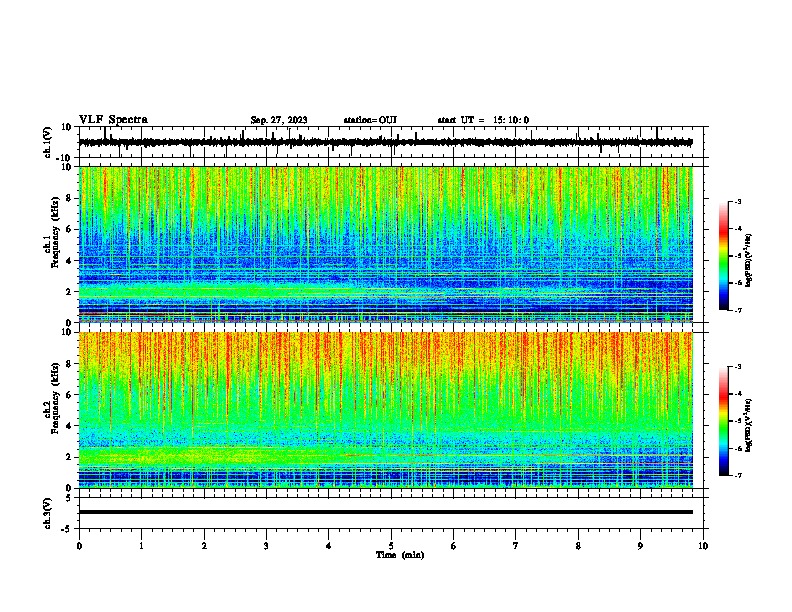
Task: Click the ch.1 log(PSD) colorbar caption
Action: pos(749,261)
